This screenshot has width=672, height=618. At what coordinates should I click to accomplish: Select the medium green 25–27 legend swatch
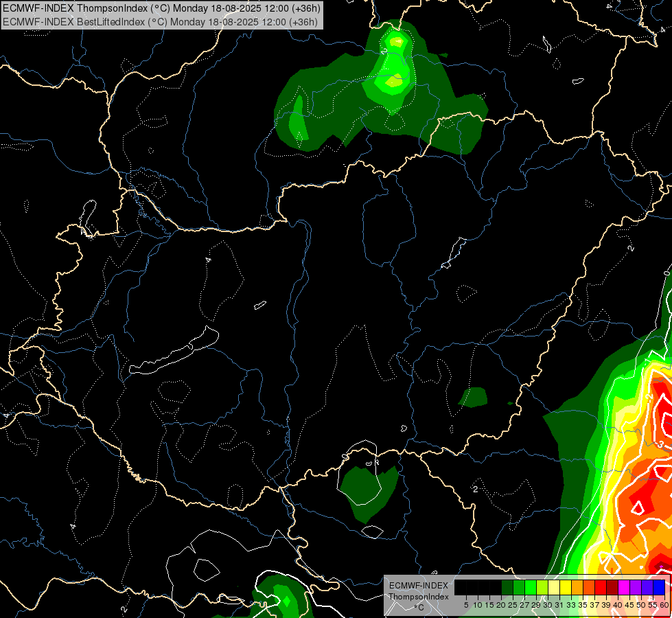point(519,587)
